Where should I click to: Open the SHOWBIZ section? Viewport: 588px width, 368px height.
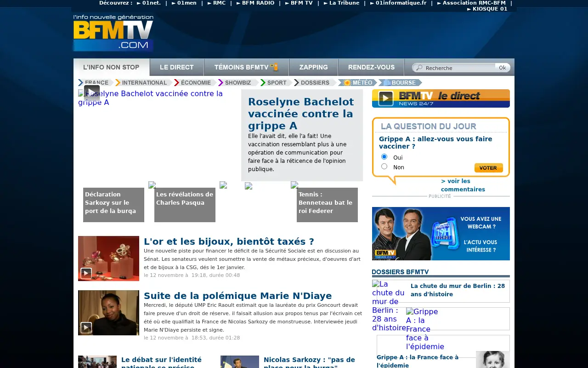[x=237, y=83]
